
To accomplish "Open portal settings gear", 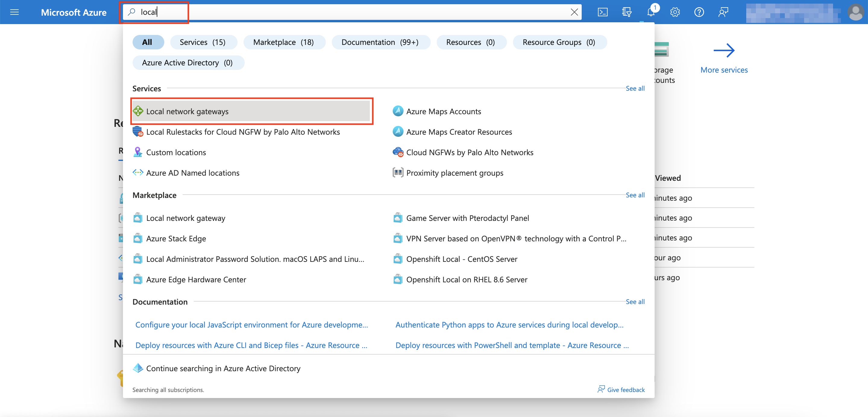I will [675, 12].
